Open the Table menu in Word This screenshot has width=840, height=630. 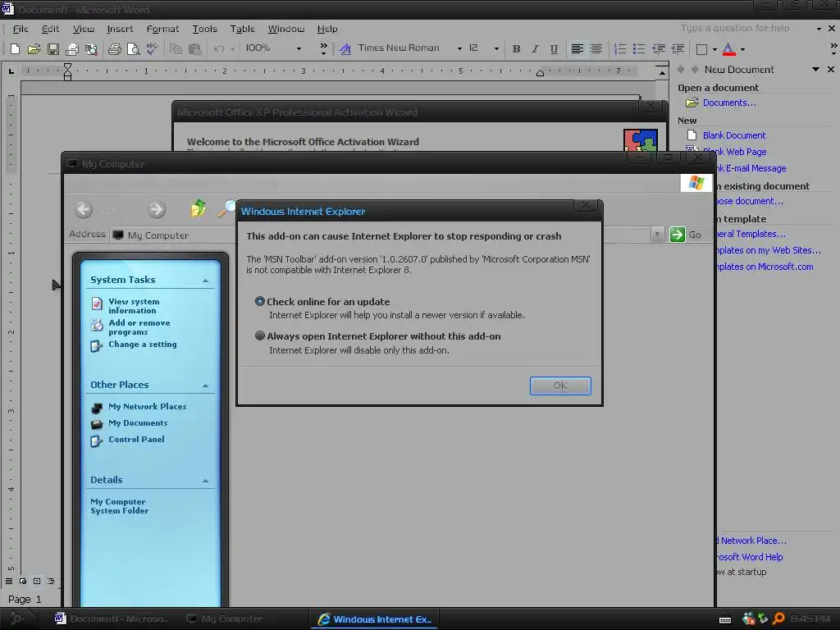pyautogui.click(x=243, y=29)
